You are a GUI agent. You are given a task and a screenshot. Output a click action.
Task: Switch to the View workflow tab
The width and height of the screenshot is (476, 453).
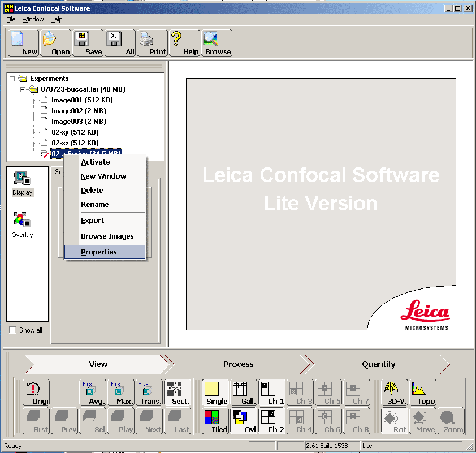98,364
